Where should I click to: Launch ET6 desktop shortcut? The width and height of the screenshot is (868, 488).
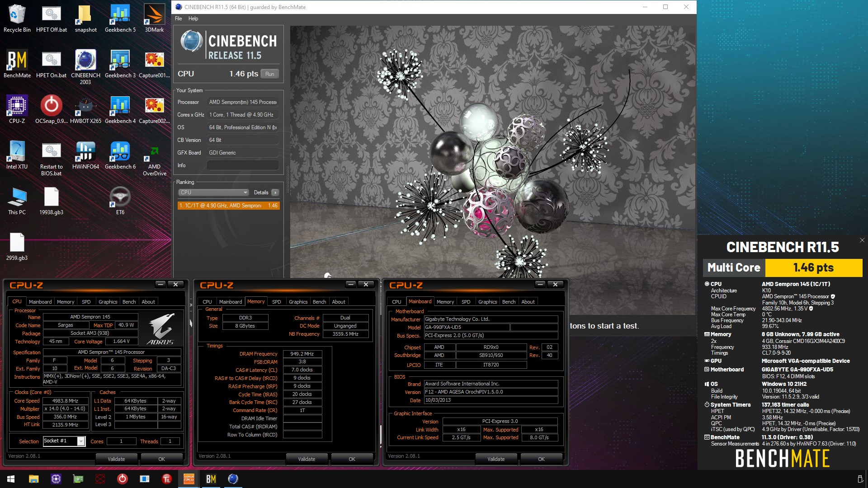pyautogui.click(x=120, y=201)
